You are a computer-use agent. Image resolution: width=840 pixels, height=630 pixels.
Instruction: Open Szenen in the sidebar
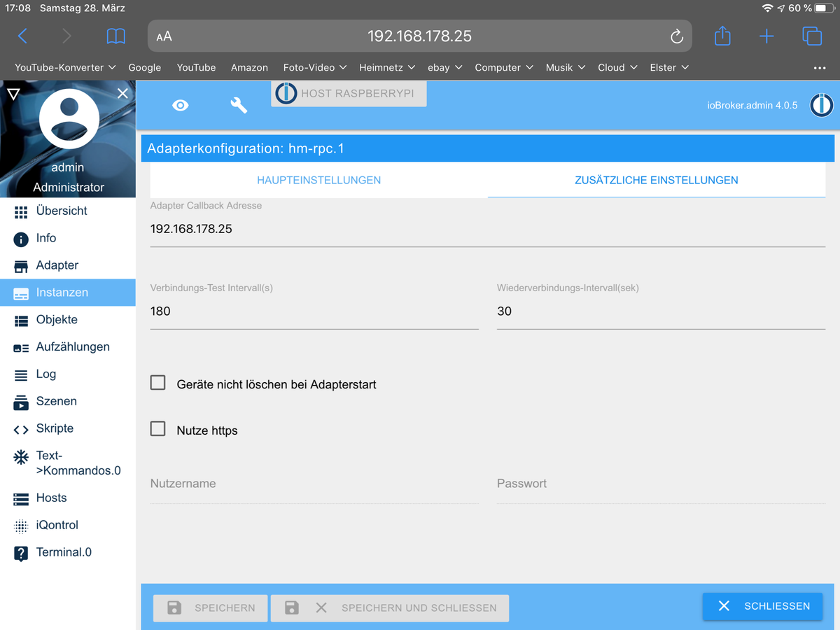coord(67,402)
